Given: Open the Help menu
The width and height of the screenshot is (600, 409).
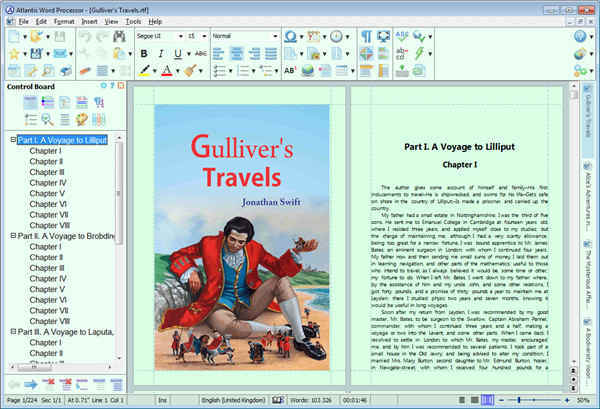Looking at the screenshot, I should pyautogui.click(x=155, y=21).
